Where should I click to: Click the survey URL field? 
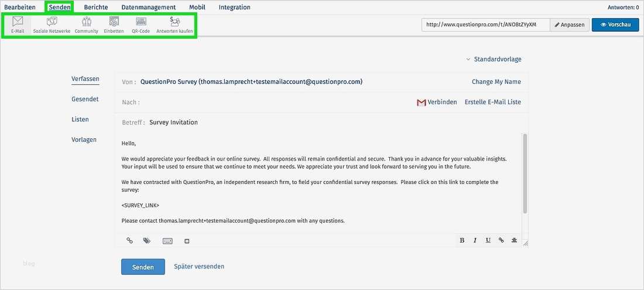click(x=485, y=25)
